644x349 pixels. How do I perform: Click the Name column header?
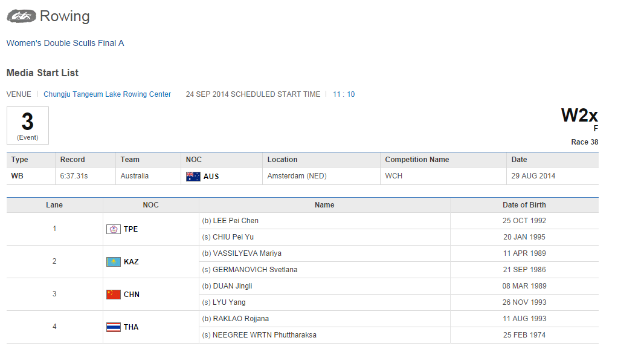coord(324,205)
